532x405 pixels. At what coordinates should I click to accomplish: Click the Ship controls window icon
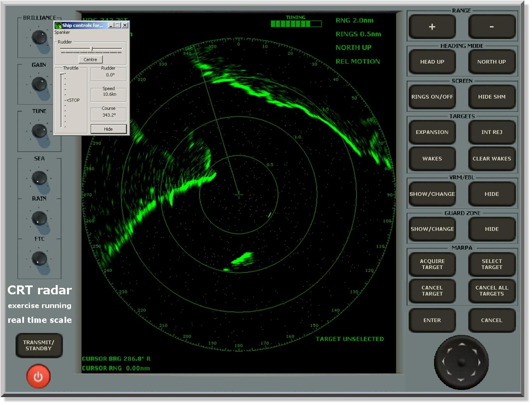point(58,25)
